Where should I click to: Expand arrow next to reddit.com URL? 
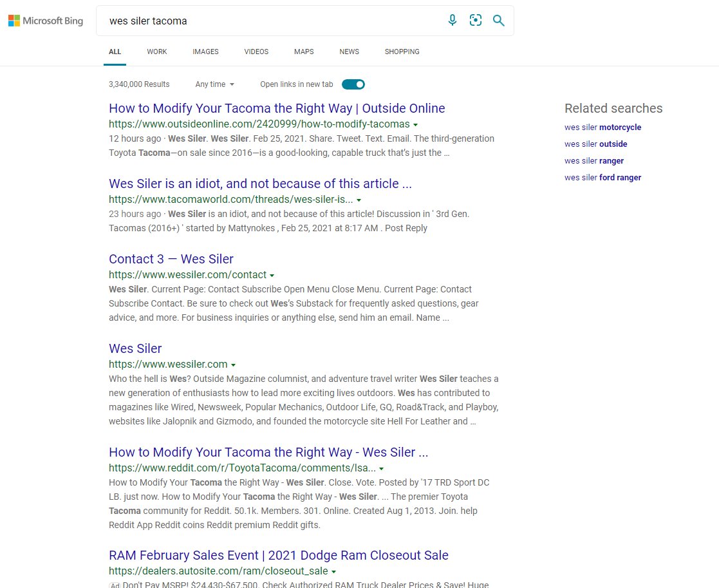point(382,468)
